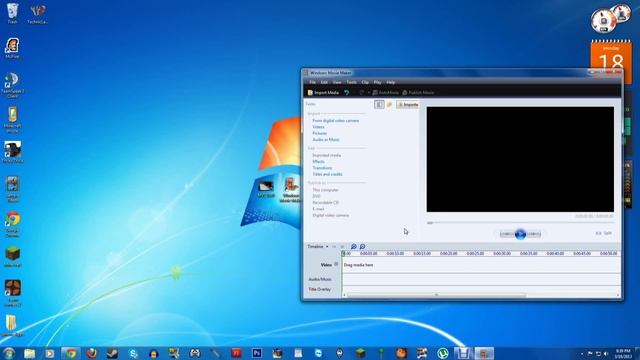Open Steam from the taskbar
The width and height of the screenshot is (640, 360).
pyautogui.click(x=113, y=353)
